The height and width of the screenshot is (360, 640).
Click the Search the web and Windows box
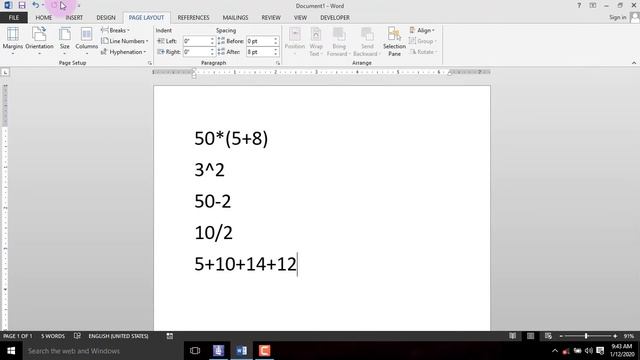click(103, 351)
